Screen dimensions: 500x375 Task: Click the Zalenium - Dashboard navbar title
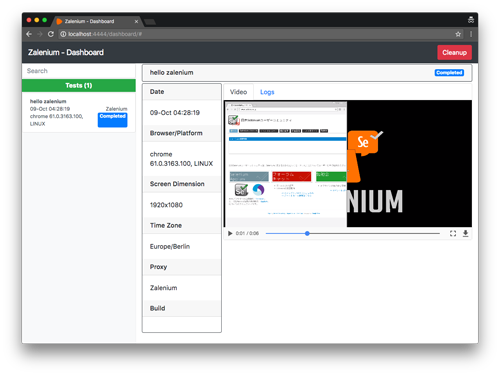[66, 52]
